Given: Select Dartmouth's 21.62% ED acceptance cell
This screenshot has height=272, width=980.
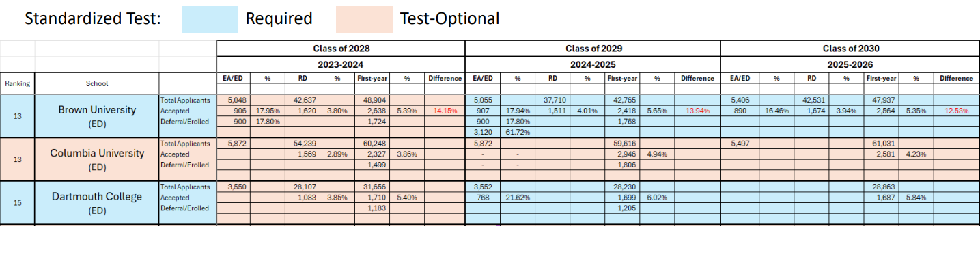Looking at the screenshot, I should tap(518, 196).
